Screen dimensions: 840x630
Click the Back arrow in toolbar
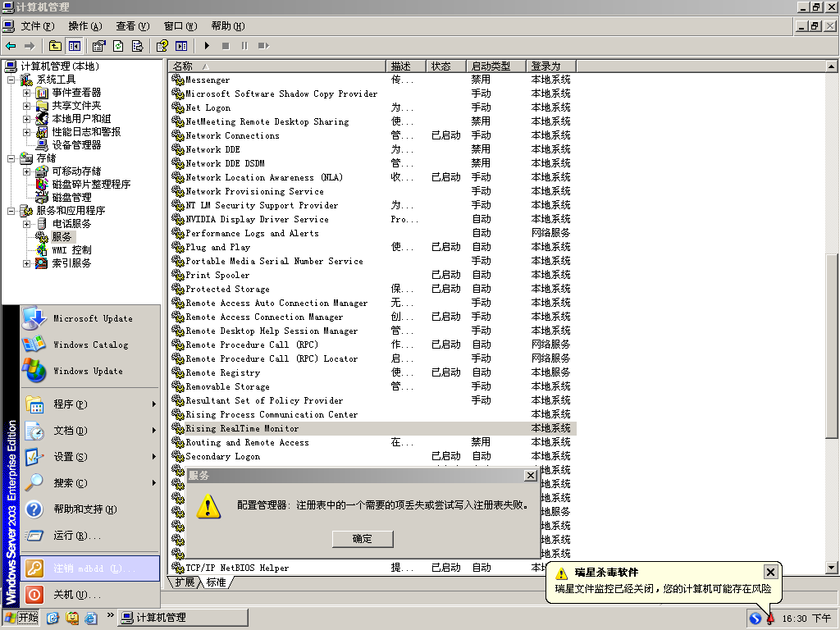[11, 46]
